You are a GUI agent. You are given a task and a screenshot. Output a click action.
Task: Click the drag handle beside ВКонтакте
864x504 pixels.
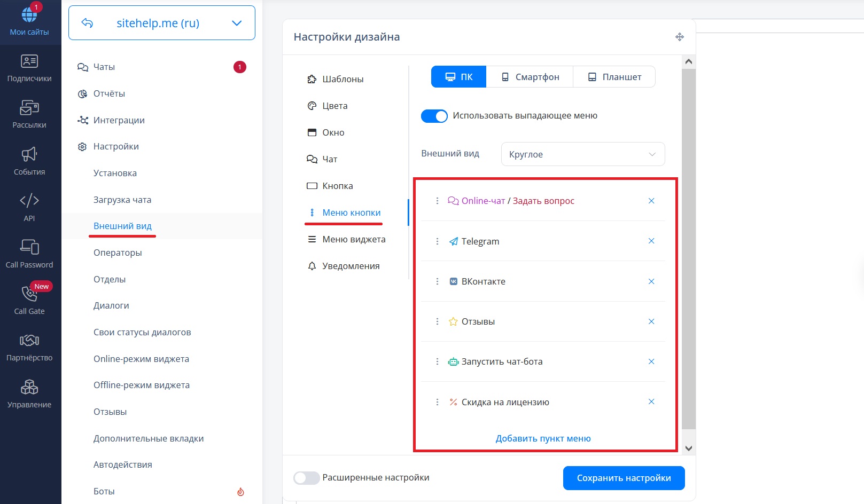pyautogui.click(x=437, y=281)
